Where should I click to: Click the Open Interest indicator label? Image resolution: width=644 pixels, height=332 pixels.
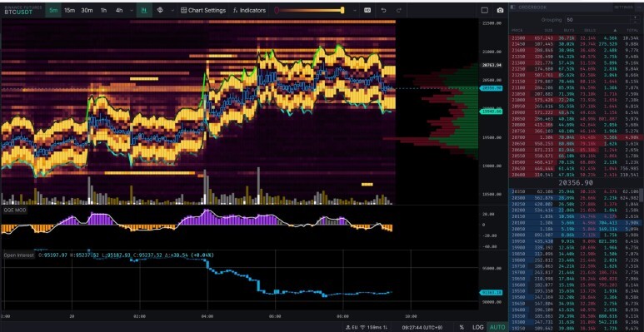click(19, 255)
